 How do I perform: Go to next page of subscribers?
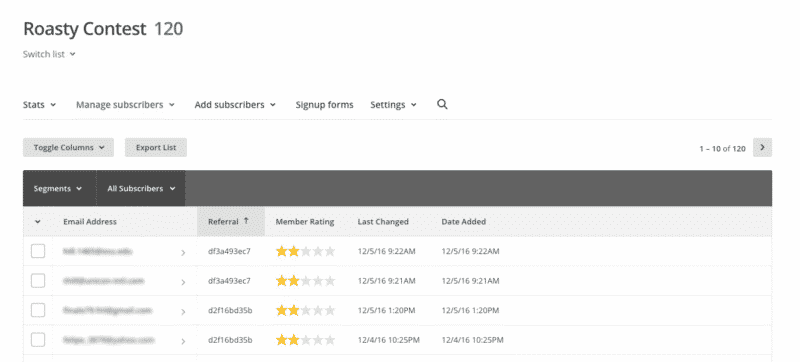pyautogui.click(x=762, y=147)
